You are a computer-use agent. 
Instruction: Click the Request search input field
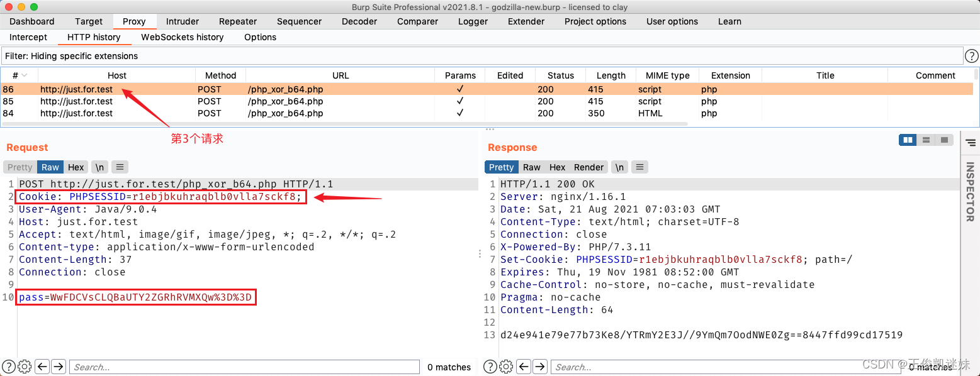[x=244, y=367]
